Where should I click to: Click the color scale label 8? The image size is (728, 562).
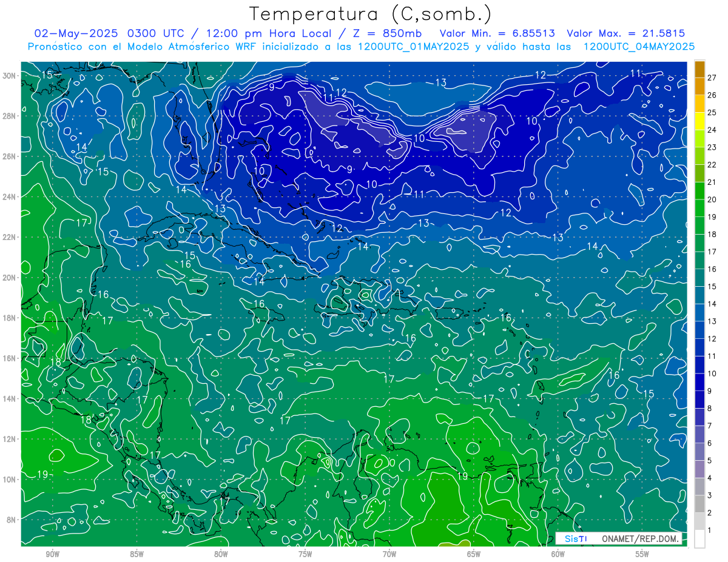(710, 408)
